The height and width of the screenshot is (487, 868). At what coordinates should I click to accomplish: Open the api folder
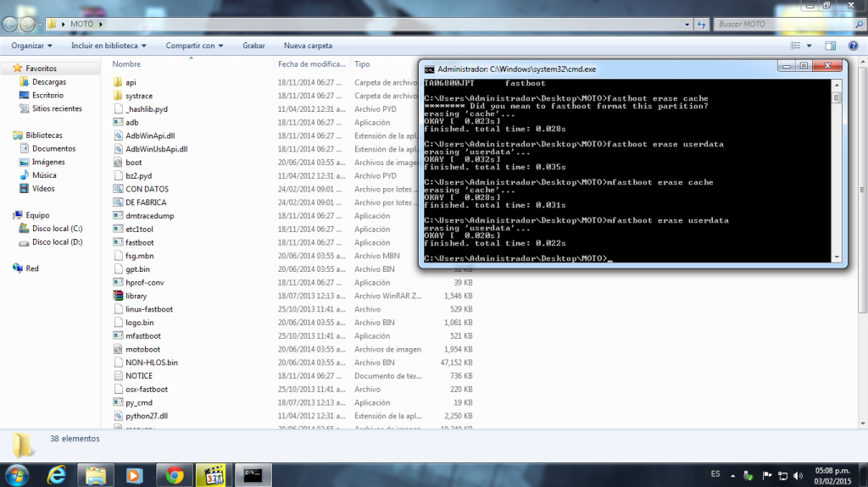(131, 82)
